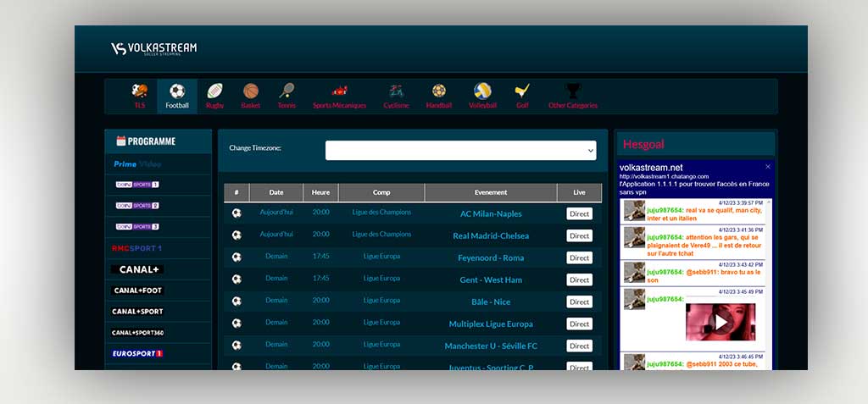
Task: Click Direct for Real Madrid-Chelsea
Action: pos(579,235)
